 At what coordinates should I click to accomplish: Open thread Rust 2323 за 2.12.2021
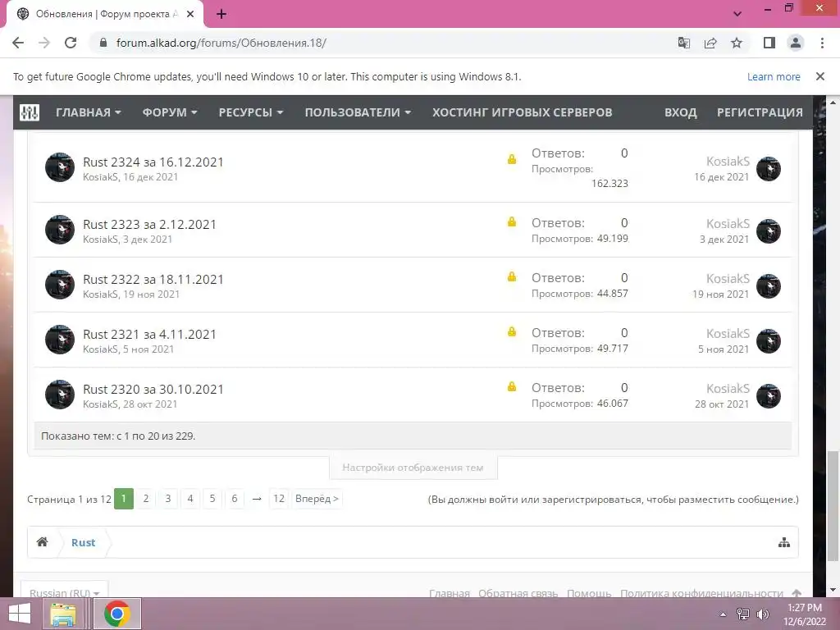point(149,225)
